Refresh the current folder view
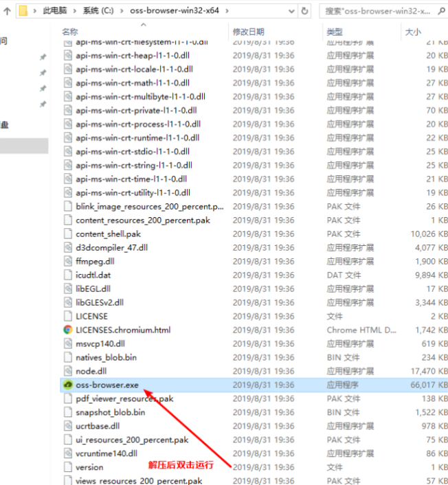 click(304, 11)
